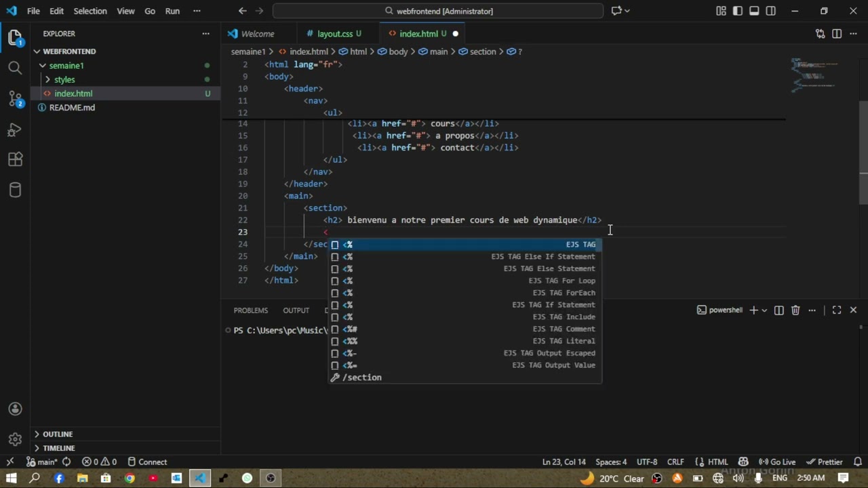This screenshot has width=868, height=488.
Task: Toggle Secondary Side Bar layout
Action: point(771,11)
